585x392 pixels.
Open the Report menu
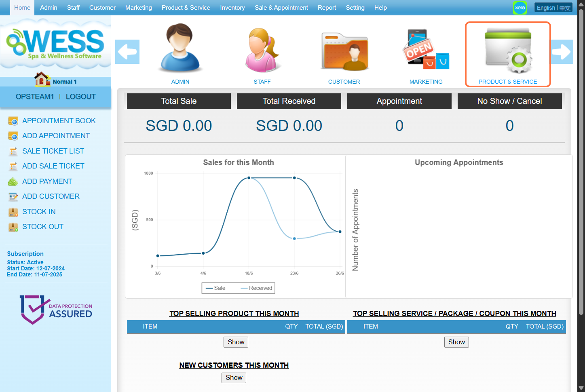327,8
